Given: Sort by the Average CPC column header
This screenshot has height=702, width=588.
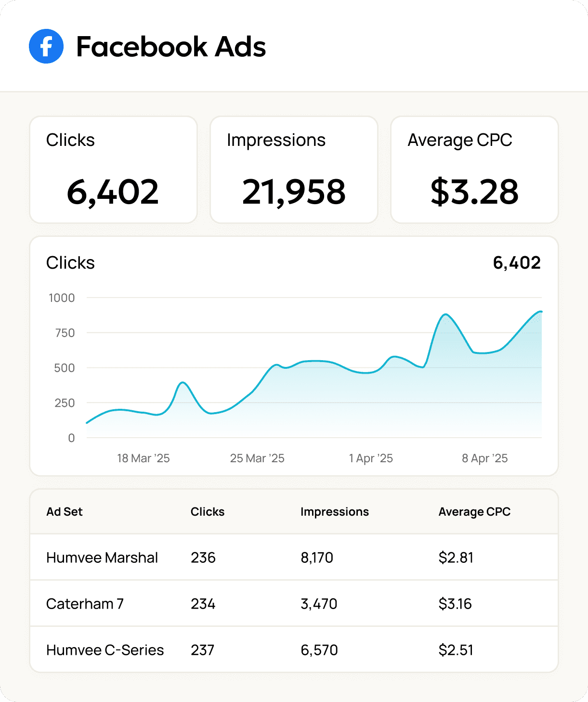Looking at the screenshot, I should click(x=474, y=512).
